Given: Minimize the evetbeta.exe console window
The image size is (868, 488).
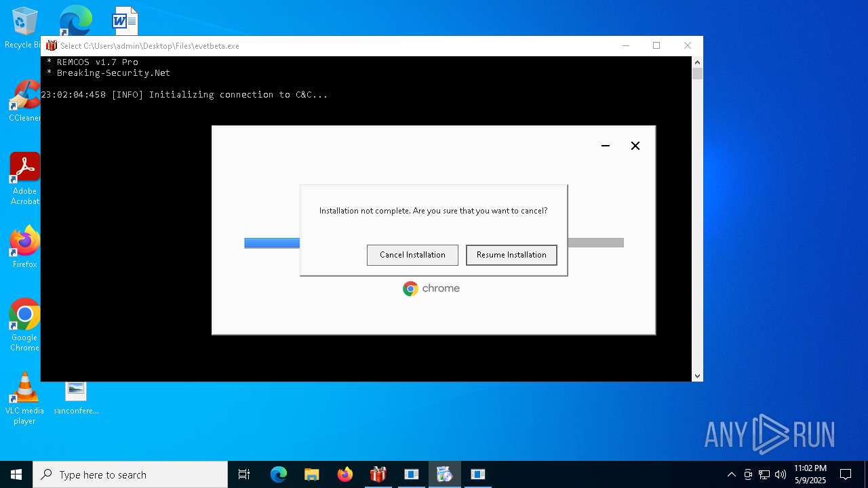Looking at the screenshot, I should pos(626,45).
